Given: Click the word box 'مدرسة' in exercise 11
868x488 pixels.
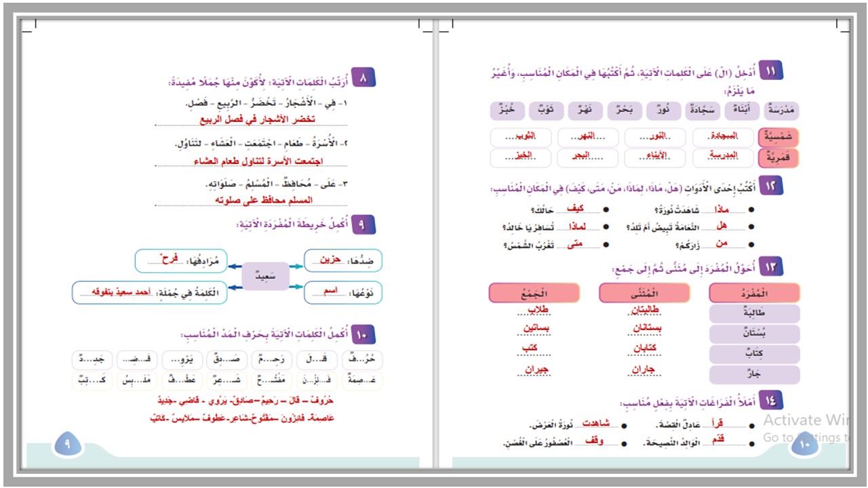Looking at the screenshot, I should (782, 110).
